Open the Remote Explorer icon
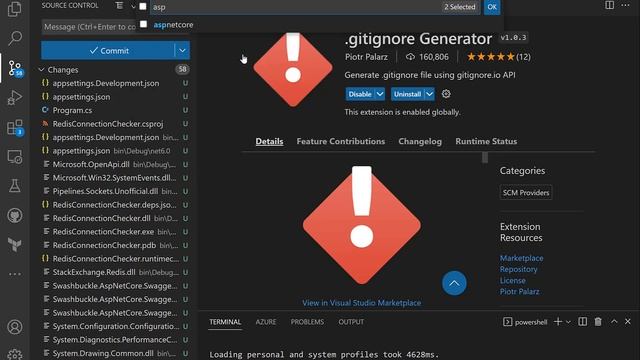 [15, 157]
